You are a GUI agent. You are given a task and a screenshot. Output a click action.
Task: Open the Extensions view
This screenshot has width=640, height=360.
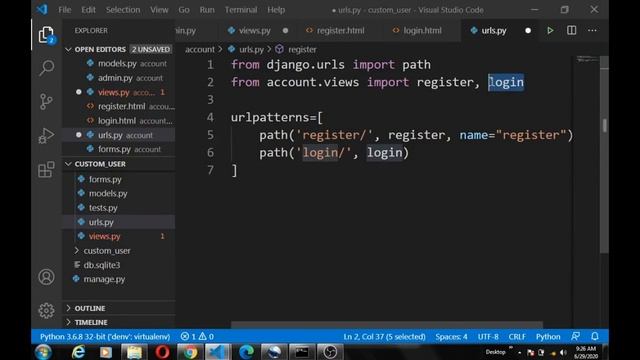(46, 169)
